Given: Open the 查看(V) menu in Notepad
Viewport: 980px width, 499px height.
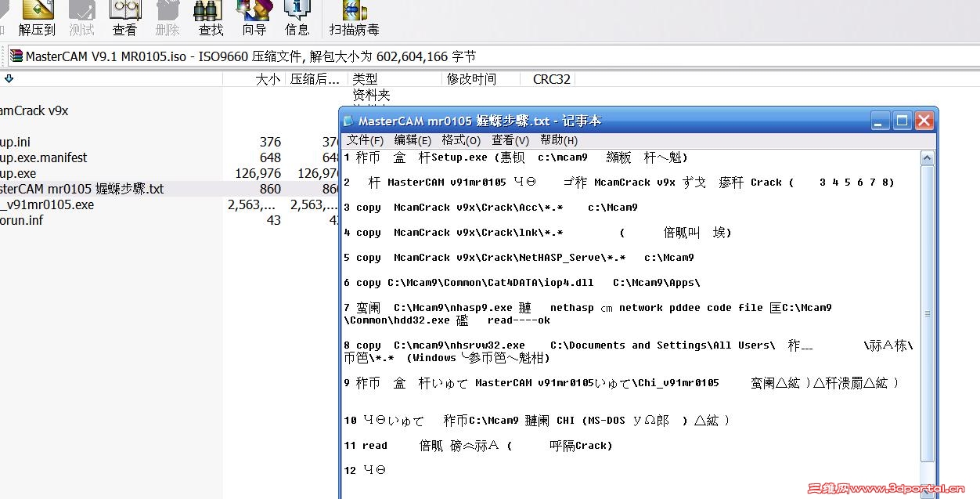Looking at the screenshot, I should click(x=510, y=140).
